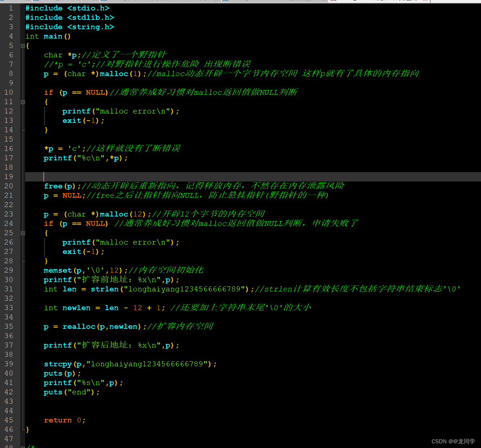Click line number 19 in the margin
Screen dimensions: 481x448
click(9, 176)
